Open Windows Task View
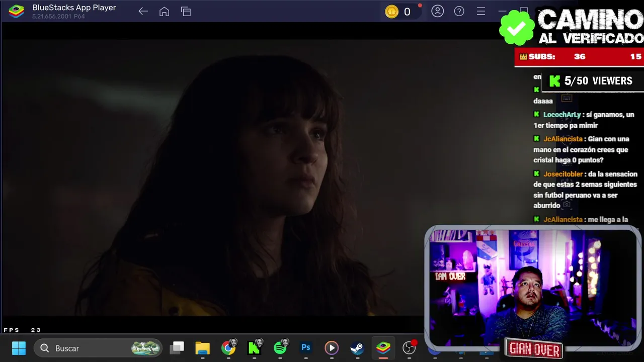 coord(177,348)
